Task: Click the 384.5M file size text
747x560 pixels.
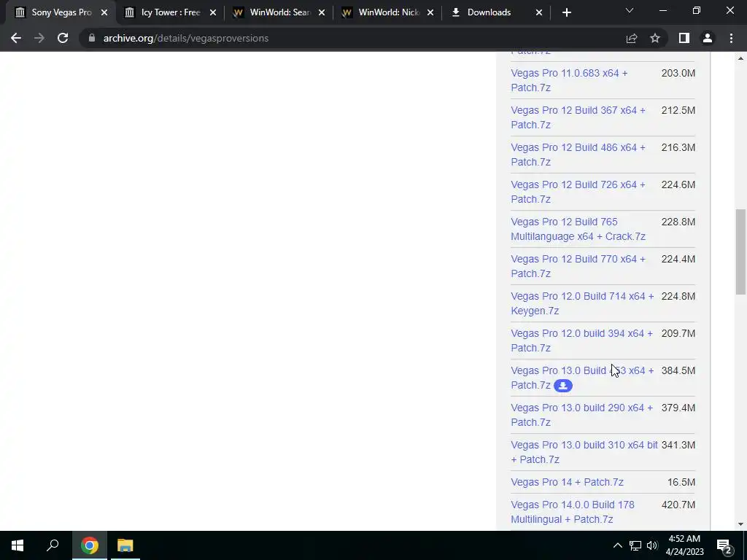Action: tap(678, 370)
